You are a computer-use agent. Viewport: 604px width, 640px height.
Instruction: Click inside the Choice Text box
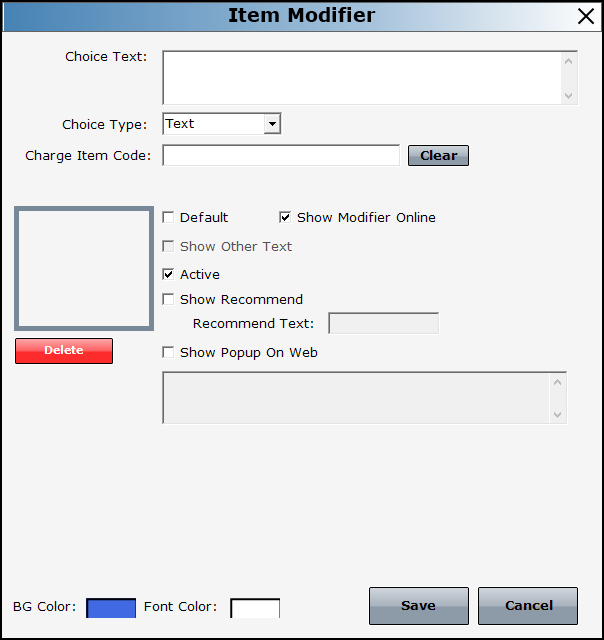[x=361, y=78]
